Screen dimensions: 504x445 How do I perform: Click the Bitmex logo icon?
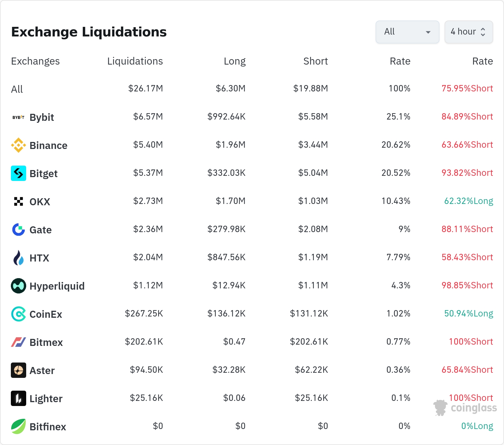(19, 342)
